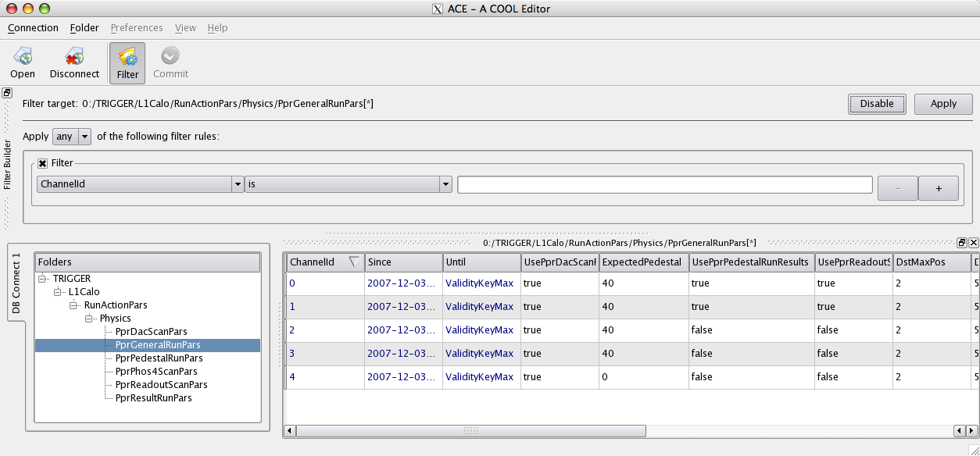The height and width of the screenshot is (456, 980).
Task: Collapse the RunActionPars tree node
Action: pos(73,305)
